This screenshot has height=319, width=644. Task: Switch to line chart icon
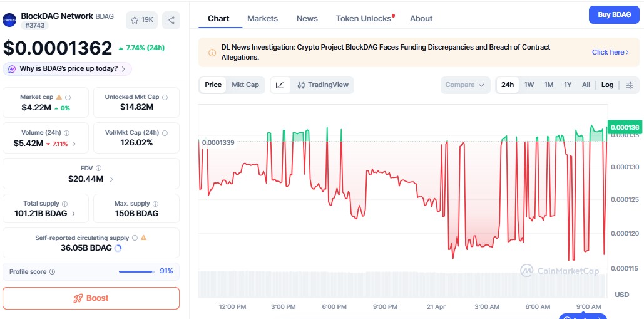tap(280, 85)
